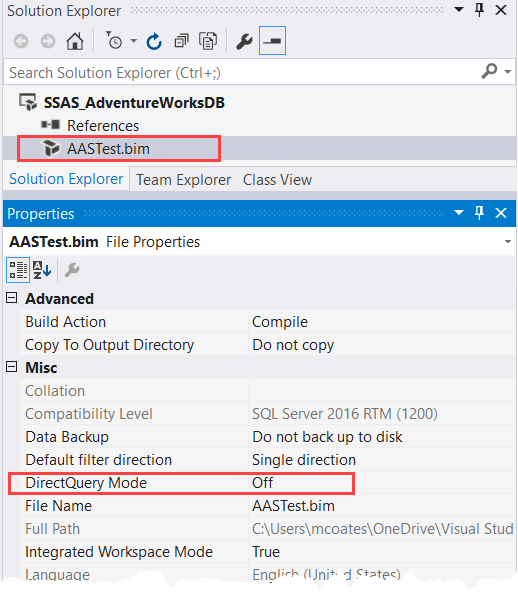Click True value for Integrated Workspace Mode

(266, 552)
